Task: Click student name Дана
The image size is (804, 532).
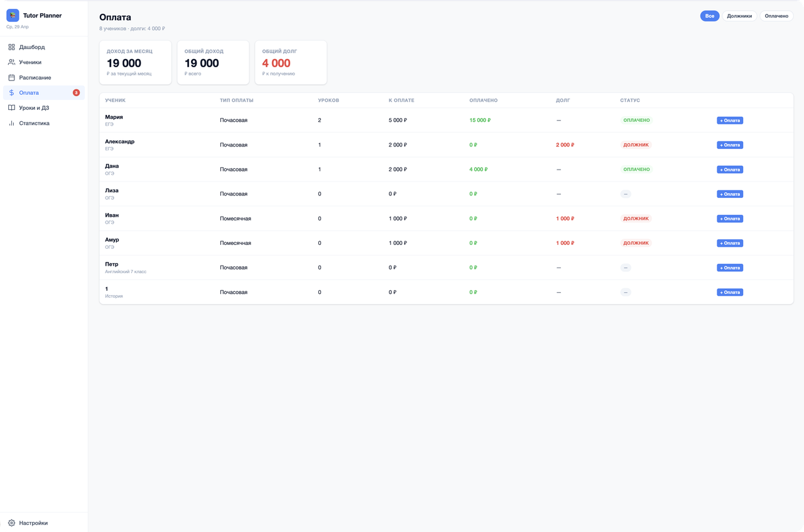Action: click(x=112, y=166)
